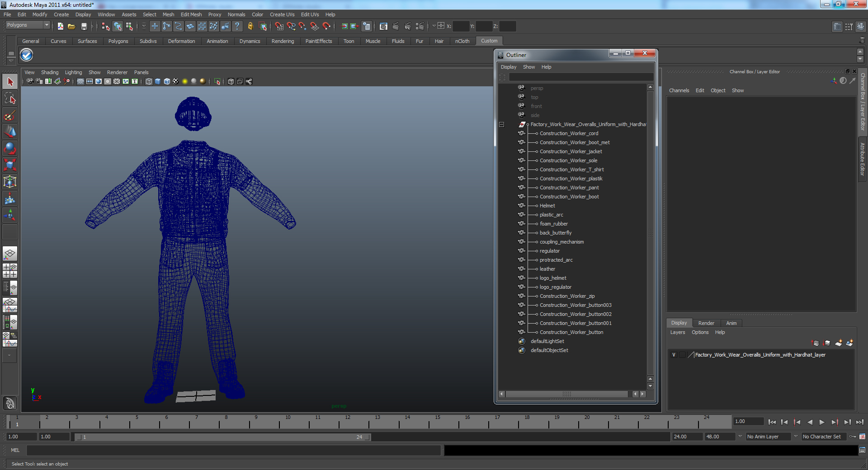Open Maya feather icon at toolbox bottom

(10, 403)
